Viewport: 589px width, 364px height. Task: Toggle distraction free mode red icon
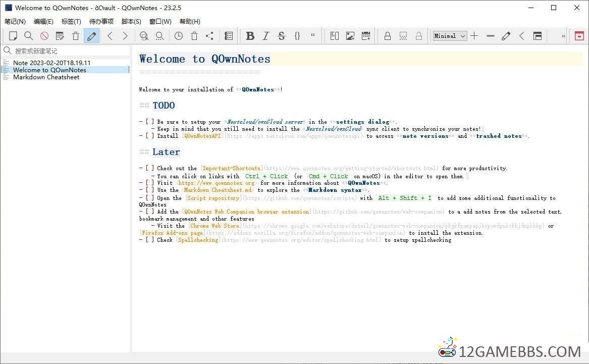pyautogui.click(x=579, y=36)
